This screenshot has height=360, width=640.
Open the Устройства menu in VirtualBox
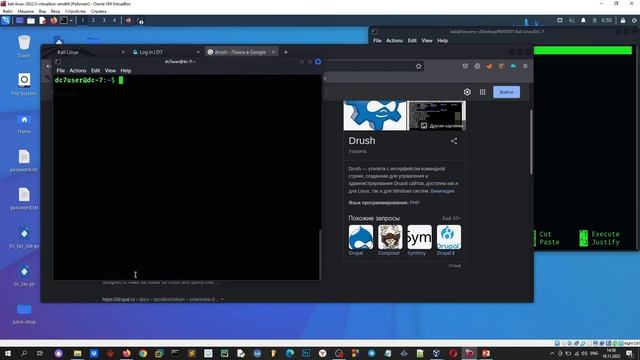(75, 11)
